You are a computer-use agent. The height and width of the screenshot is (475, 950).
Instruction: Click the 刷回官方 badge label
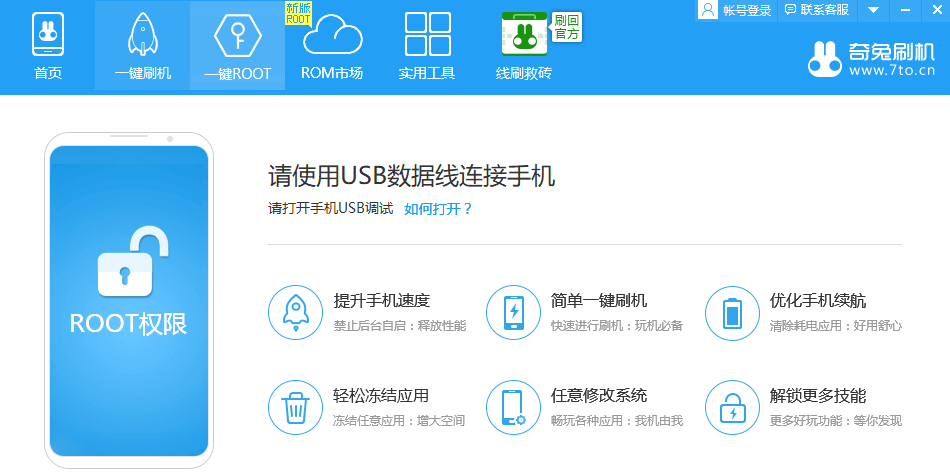pos(567,27)
